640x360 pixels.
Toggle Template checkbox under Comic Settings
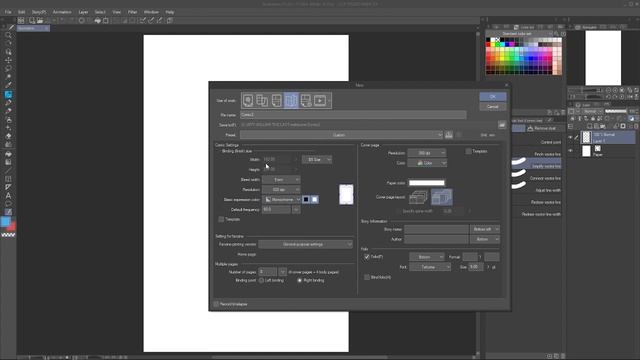221,219
